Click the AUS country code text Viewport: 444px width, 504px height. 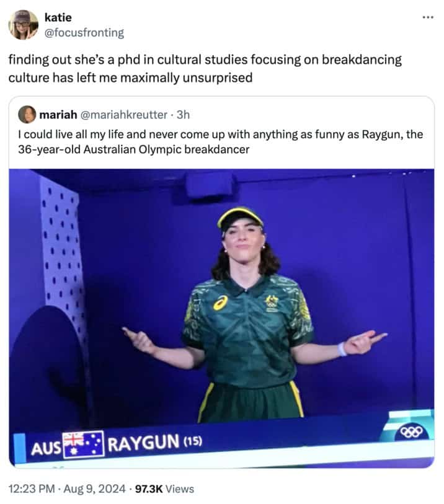coord(46,448)
